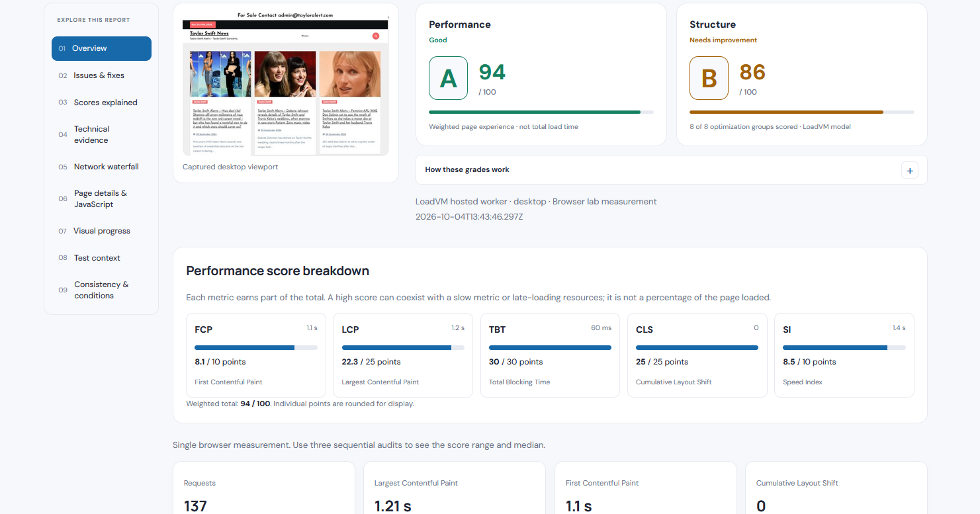
Task: Click the Requests 137 stat card
Action: [x=263, y=488]
